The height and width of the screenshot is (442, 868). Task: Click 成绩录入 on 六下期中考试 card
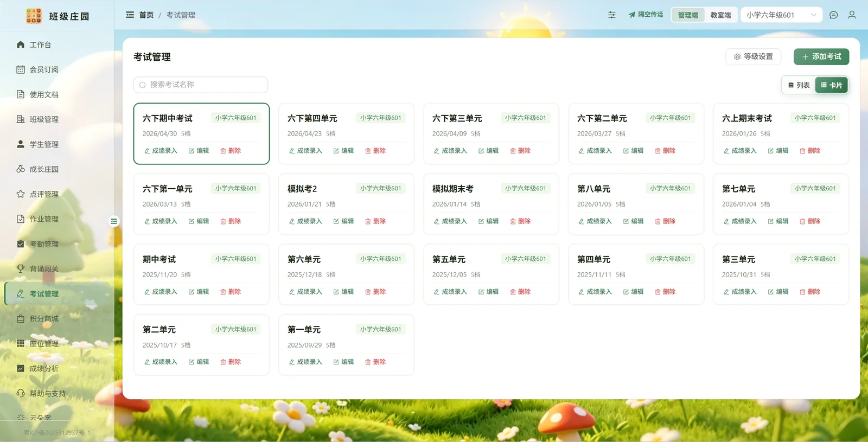click(161, 151)
